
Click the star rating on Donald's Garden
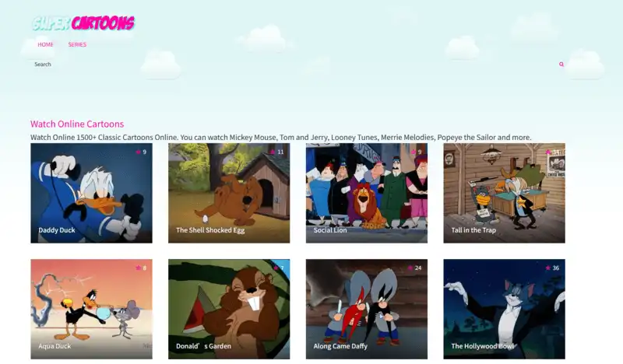point(279,268)
